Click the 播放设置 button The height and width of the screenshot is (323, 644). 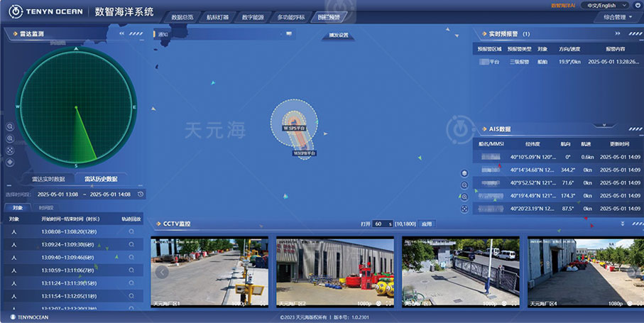tap(339, 35)
